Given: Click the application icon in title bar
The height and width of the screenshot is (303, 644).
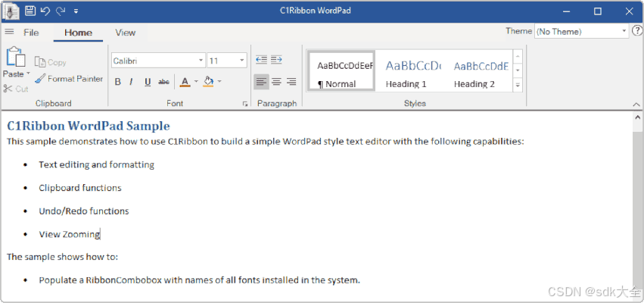Looking at the screenshot, I should tap(11, 11).
